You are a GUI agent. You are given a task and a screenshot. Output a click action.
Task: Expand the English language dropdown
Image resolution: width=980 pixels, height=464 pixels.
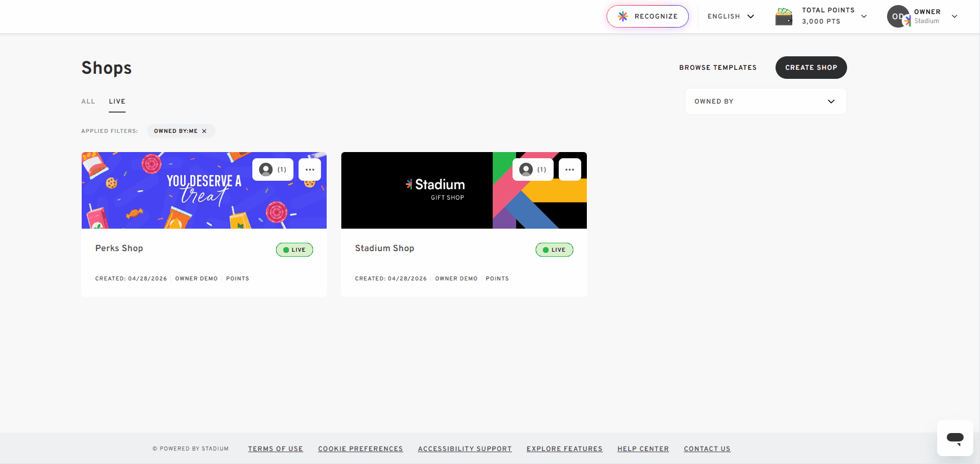(x=730, y=16)
